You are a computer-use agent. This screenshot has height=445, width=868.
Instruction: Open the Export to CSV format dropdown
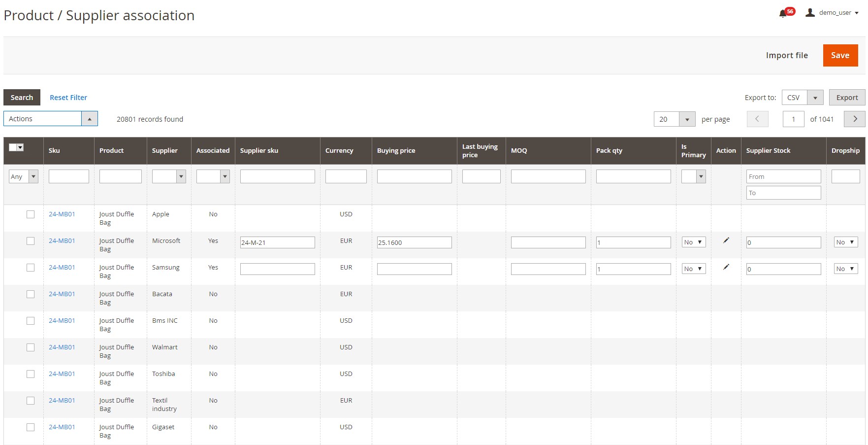(x=803, y=98)
